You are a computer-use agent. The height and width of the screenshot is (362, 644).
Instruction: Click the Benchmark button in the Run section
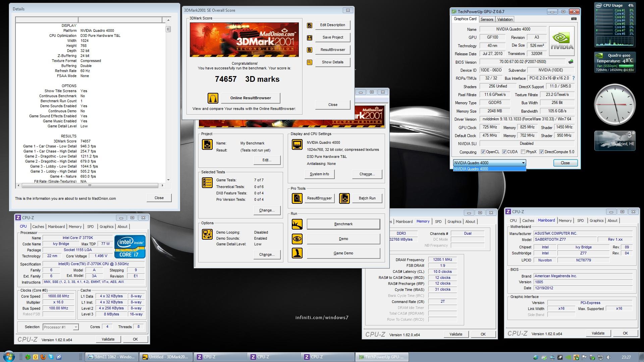pos(343,224)
